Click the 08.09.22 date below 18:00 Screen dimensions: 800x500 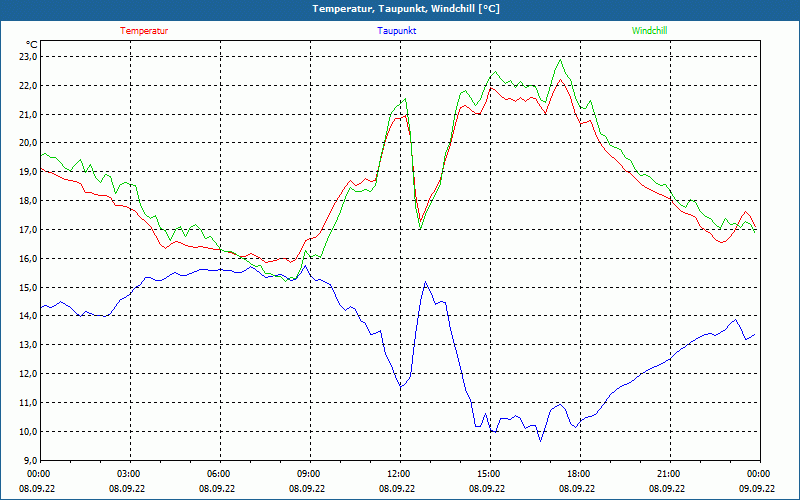pos(577,488)
